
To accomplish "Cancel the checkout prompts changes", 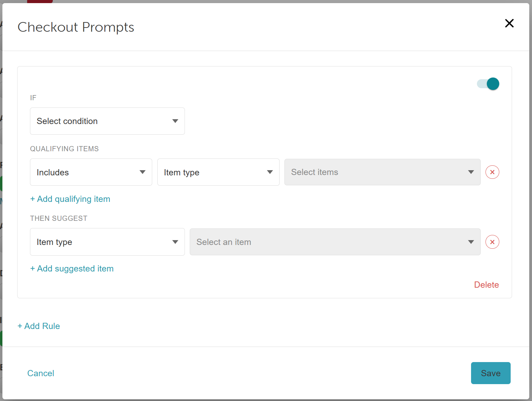I will coord(41,373).
